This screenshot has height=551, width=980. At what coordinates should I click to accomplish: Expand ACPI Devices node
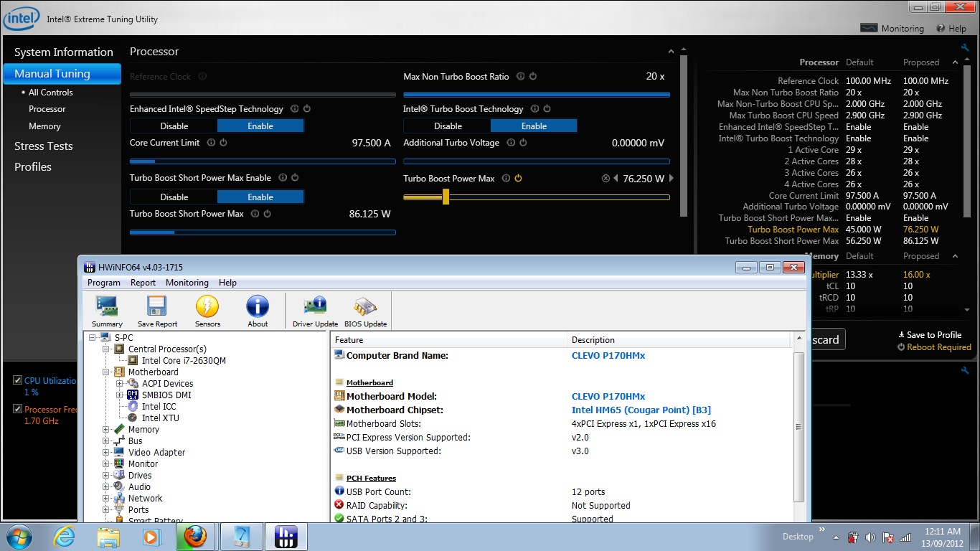tap(120, 384)
